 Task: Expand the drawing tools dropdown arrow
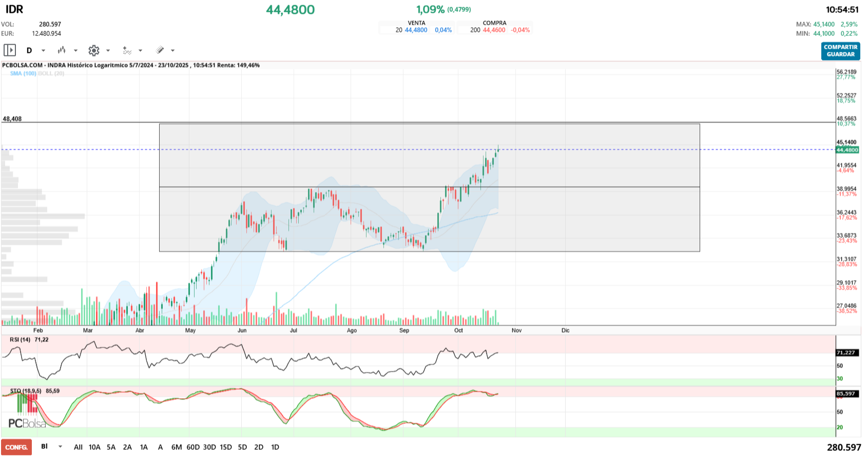coord(172,50)
